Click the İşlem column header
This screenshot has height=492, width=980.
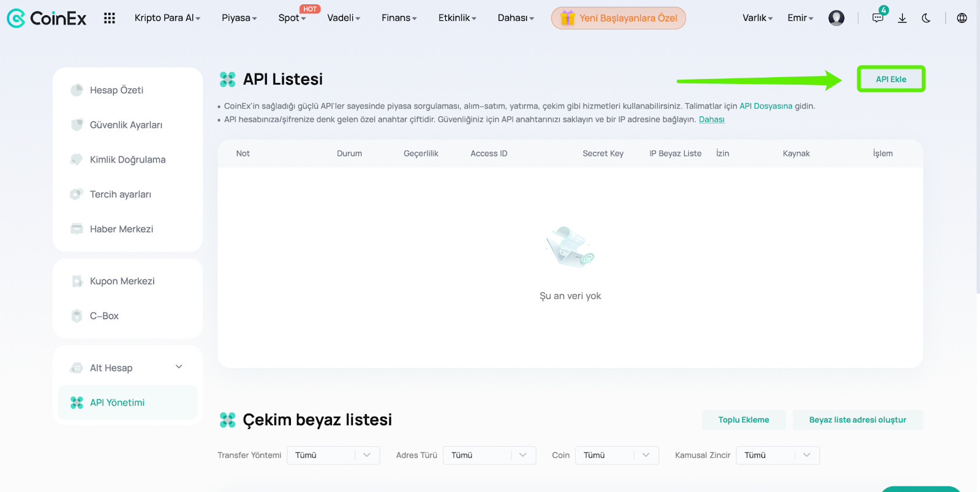click(x=883, y=154)
